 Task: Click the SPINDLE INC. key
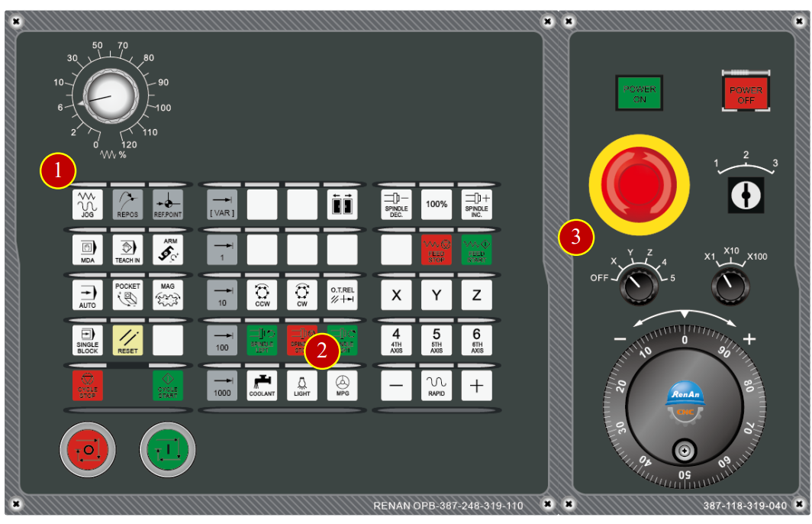point(476,204)
